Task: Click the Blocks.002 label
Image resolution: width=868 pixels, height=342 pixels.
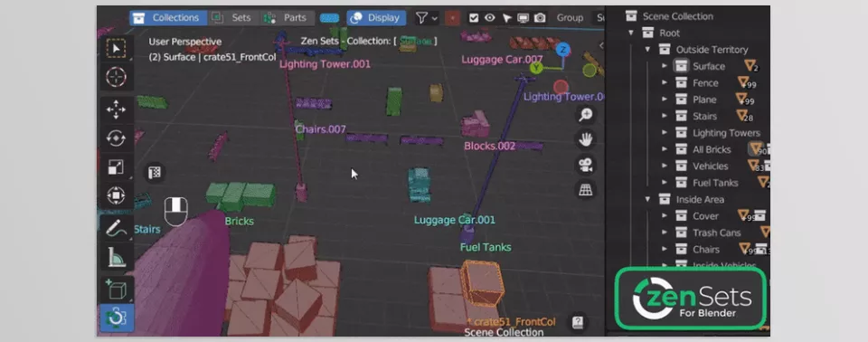Action: [489, 146]
